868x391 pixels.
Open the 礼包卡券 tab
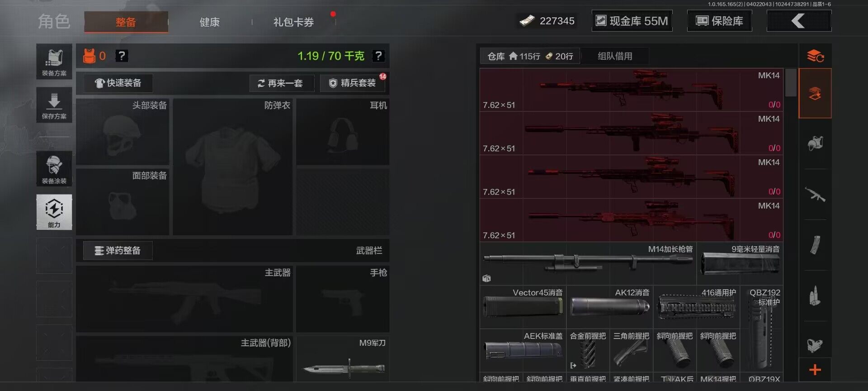(294, 22)
